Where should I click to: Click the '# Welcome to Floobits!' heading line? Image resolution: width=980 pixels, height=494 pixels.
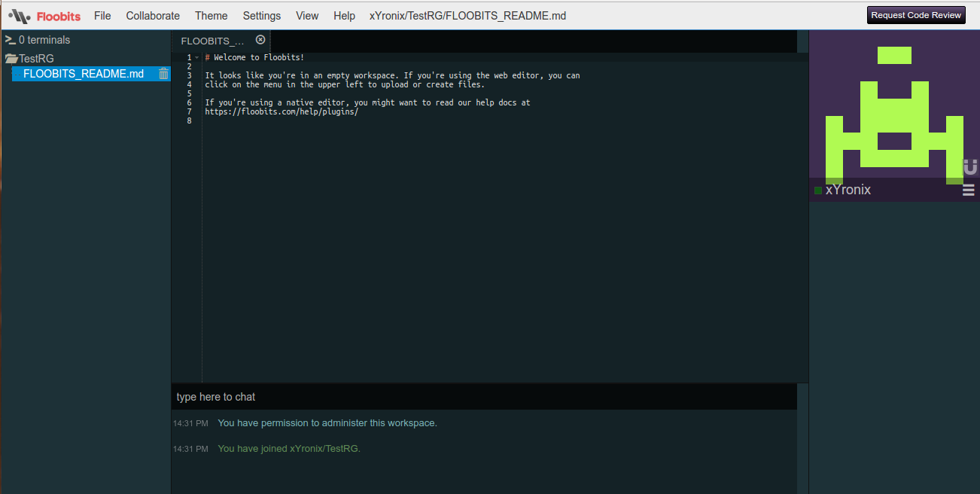(x=254, y=57)
